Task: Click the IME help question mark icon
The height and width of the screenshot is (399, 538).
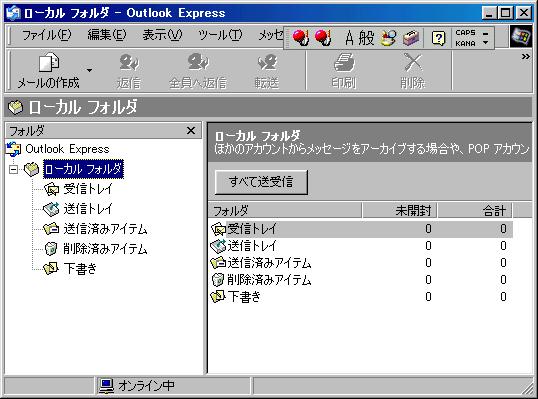Action: point(438,38)
